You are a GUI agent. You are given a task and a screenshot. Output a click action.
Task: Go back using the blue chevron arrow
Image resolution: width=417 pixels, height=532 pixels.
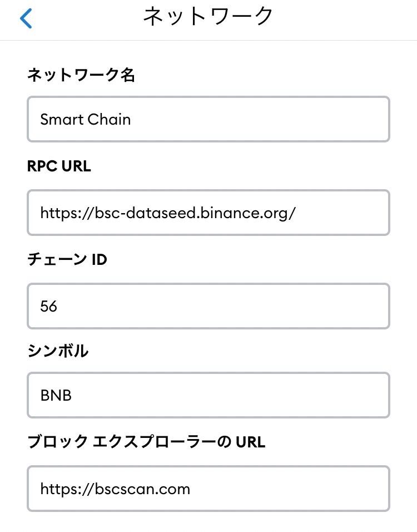[x=26, y=18]
